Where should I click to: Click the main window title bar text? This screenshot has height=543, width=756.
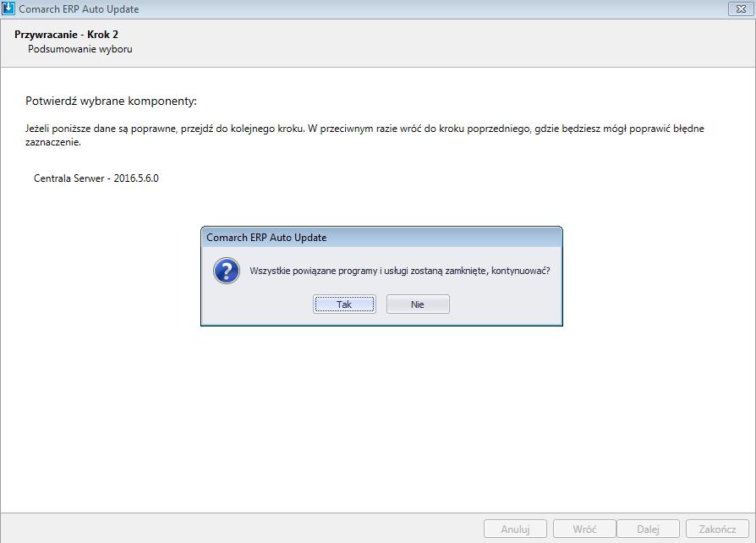(x=79, y=9)
